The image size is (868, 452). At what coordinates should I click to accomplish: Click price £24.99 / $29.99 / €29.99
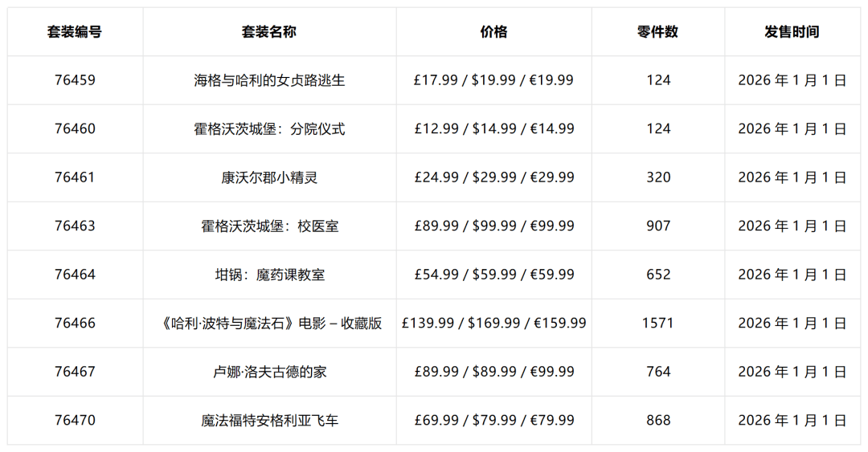[x=493, y=177]
